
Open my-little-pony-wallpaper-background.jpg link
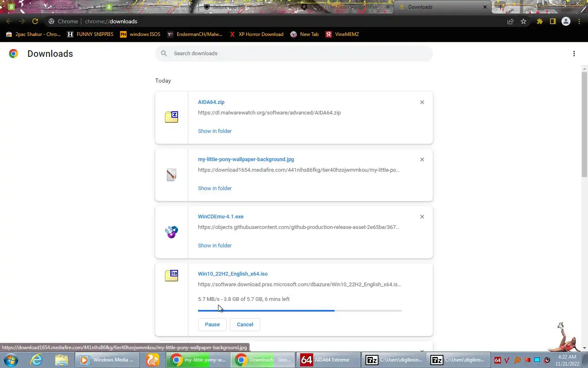[246, 159]
